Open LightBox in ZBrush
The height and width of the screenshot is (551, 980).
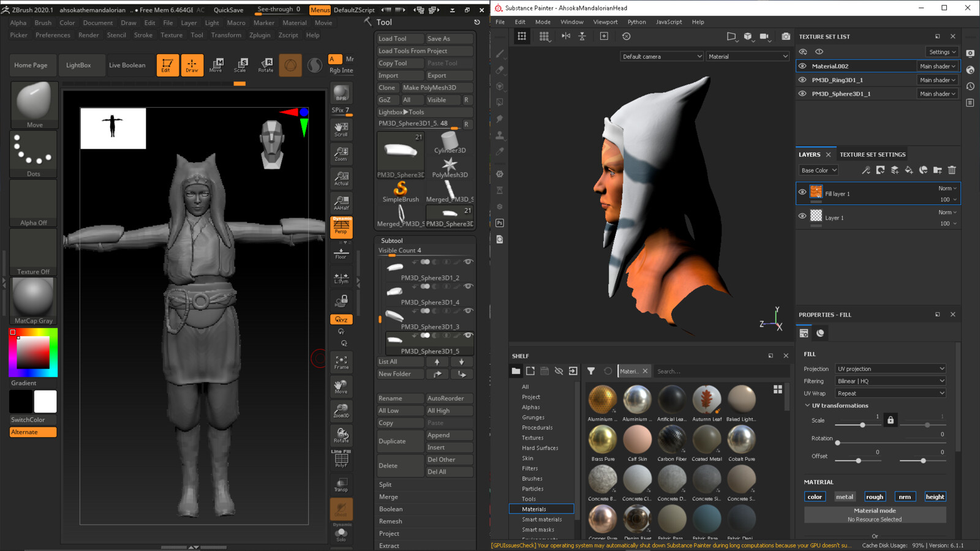coord(78,65)
